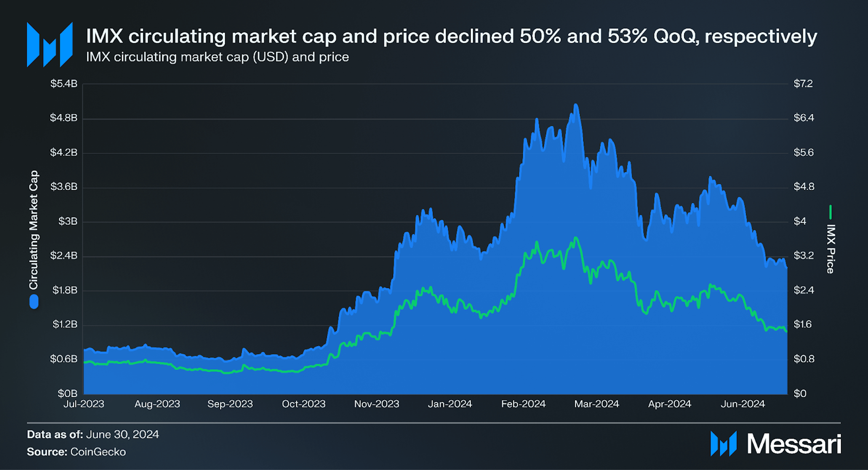Image resolution: width=868 pixels, height=470 pixels.
Task: Click the chart subtitle under the headline
Action: (x=217, y=57)
